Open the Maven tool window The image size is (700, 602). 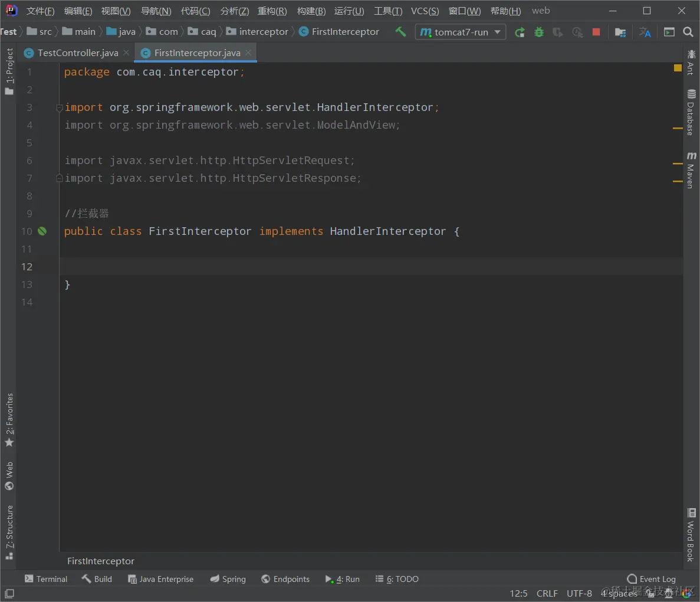click(x=691, y=171)
